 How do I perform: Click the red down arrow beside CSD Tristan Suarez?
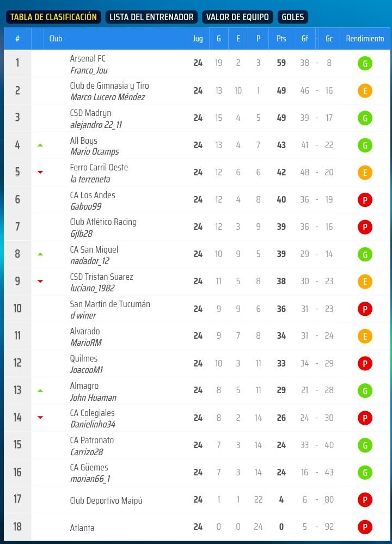click(40, 282)
